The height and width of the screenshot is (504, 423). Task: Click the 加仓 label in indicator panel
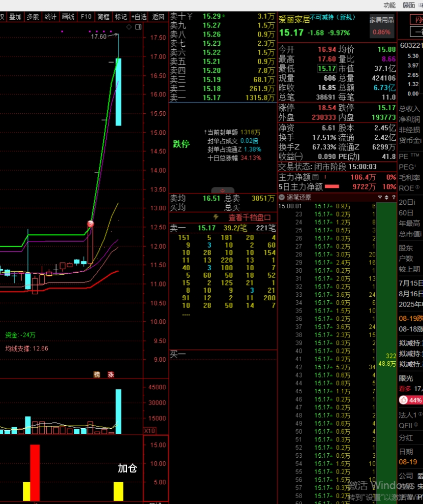coord(127,469)
